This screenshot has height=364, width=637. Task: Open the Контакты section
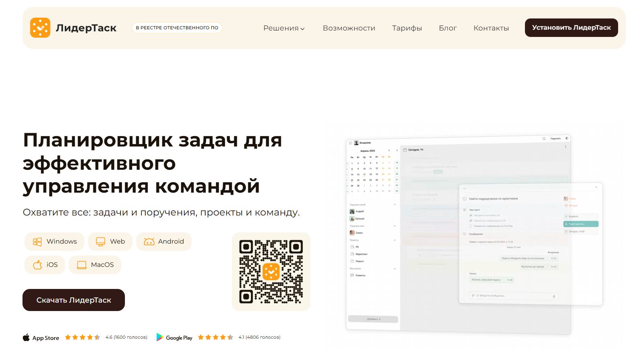(x=491, y=28)
